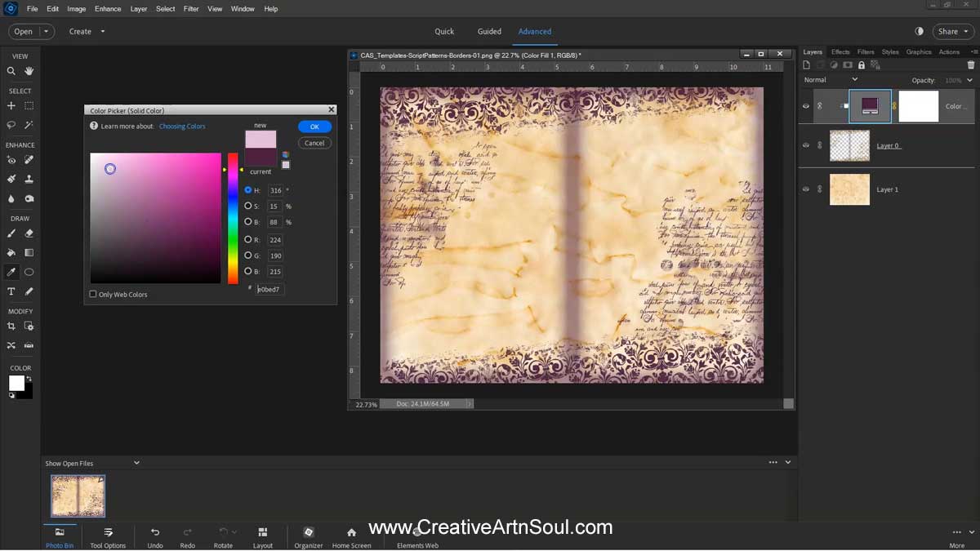Image resolution: width=980 pixels, height=551 pixels.
Task: Hide Layer 0 with its eye toggle
Action: (806, 145)
